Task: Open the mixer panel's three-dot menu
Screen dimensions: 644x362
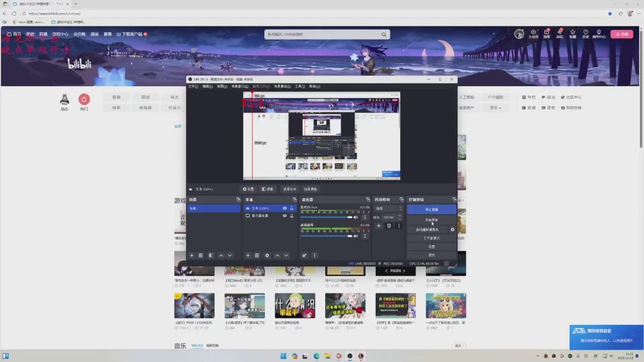Action: point(315,255)
